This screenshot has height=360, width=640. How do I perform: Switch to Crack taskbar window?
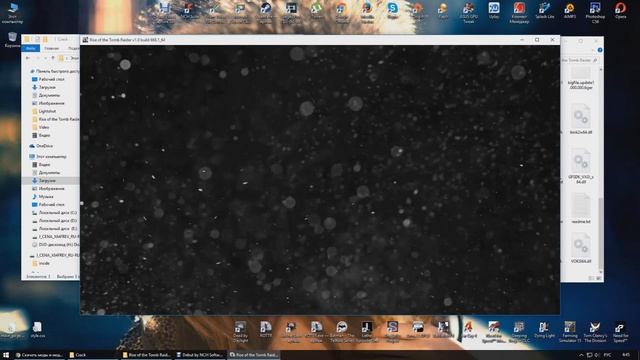(x=93, y=355)
